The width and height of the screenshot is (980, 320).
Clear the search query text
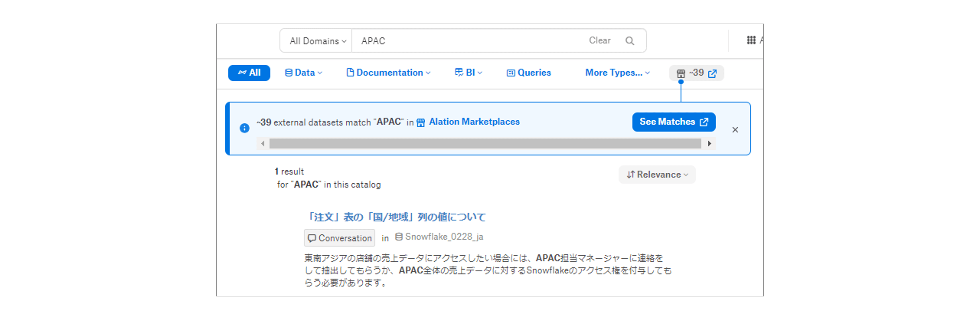point(600,40)
